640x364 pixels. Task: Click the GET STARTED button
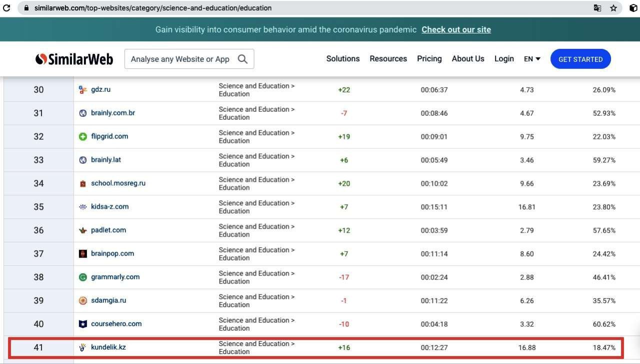coord(580,59)
